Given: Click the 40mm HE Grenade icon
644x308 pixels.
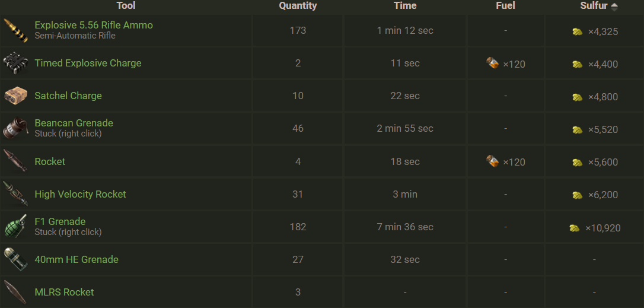Looking at the screenshot, I should [x=15, y=259].
